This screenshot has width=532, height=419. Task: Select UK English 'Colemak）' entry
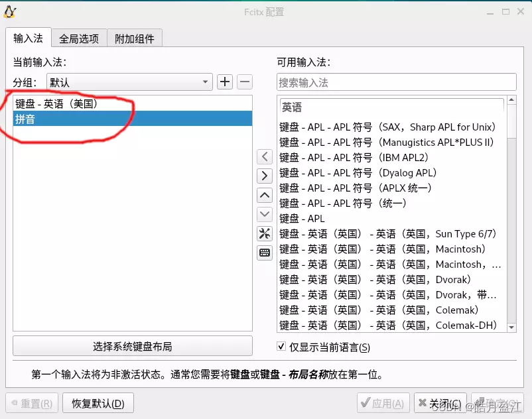pos(392,310)
